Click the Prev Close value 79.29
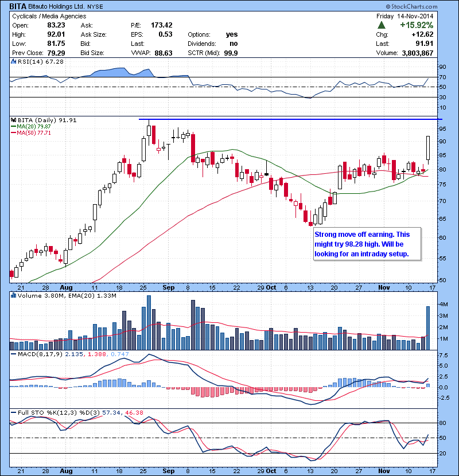459x476 pixels. 56,53
